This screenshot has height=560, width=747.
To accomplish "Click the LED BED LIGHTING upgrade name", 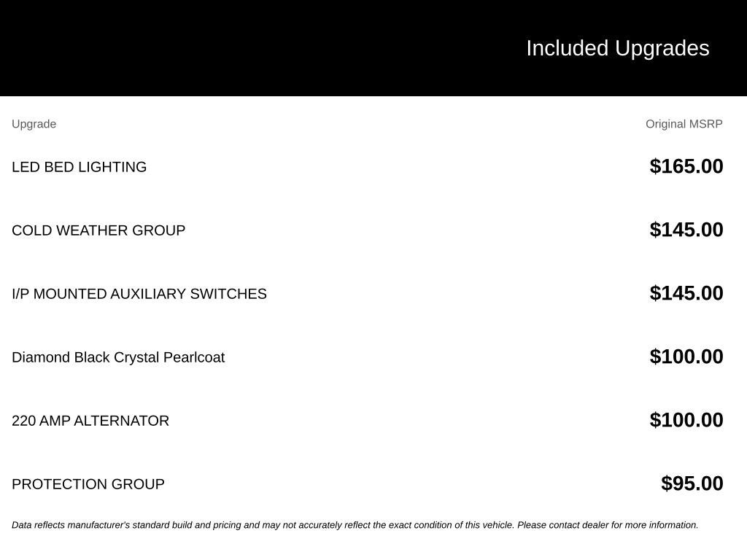I will coord(79,167).
